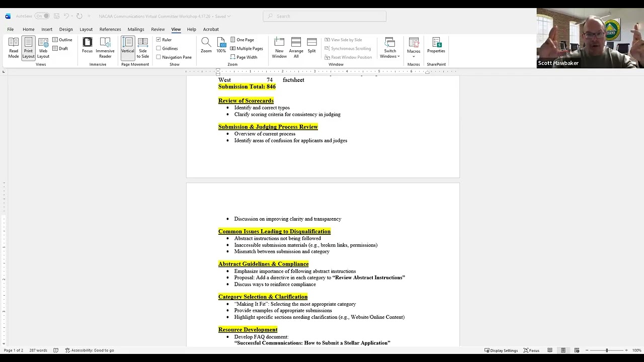Show One Page zoom
The height and width of the screenshot is (362, 644).
[242, 40]
